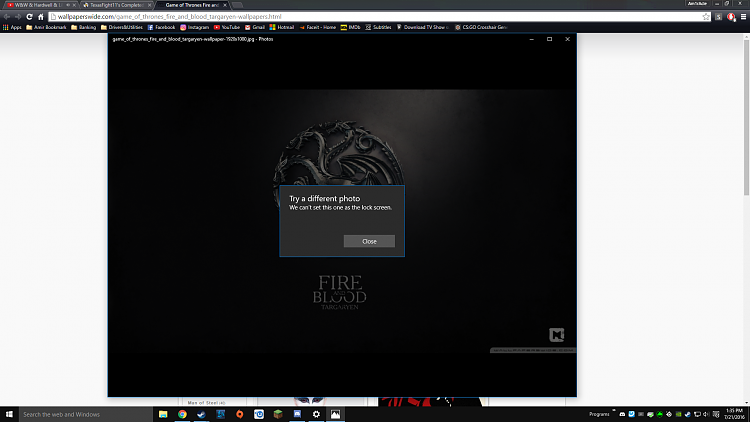Open the Drivers&Utilities bookmarks folder
This screenshot has width=750, height=422.
point(121,27)
